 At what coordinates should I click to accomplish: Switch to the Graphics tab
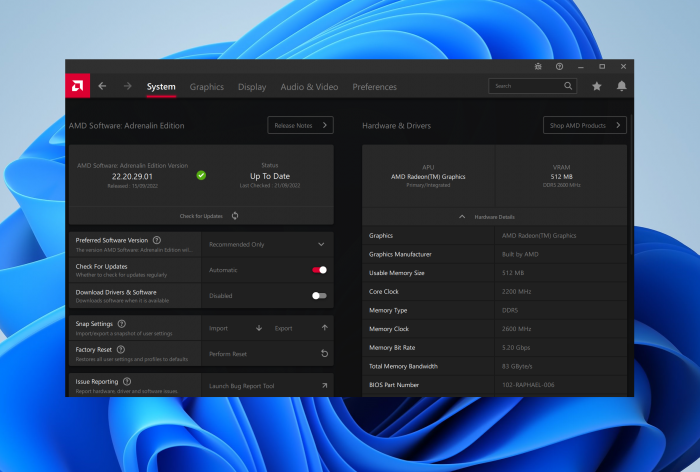tap(207, 87)
